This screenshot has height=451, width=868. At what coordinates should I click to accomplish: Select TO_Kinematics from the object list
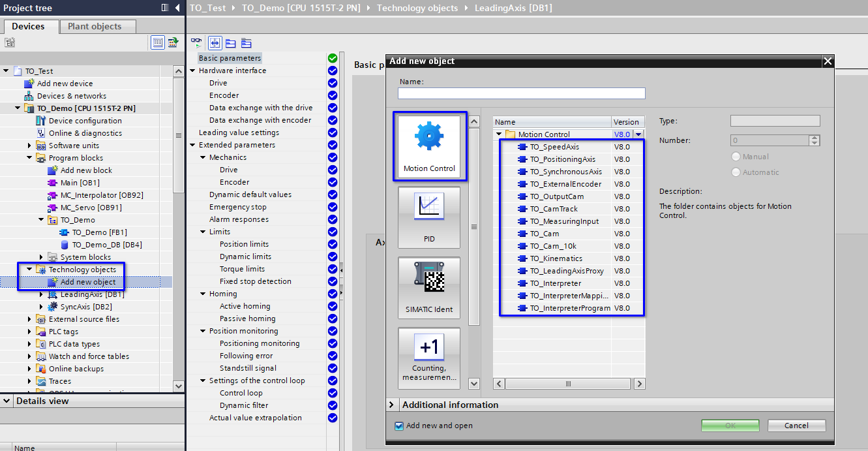(x=556, y=258)
